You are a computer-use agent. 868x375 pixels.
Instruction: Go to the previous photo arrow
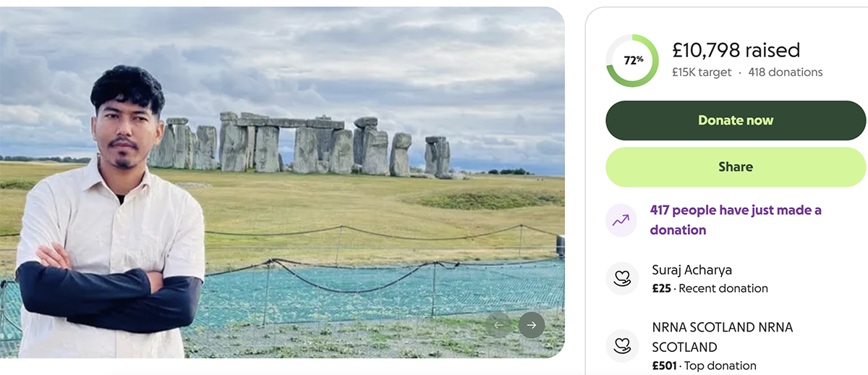click(498, 325)
